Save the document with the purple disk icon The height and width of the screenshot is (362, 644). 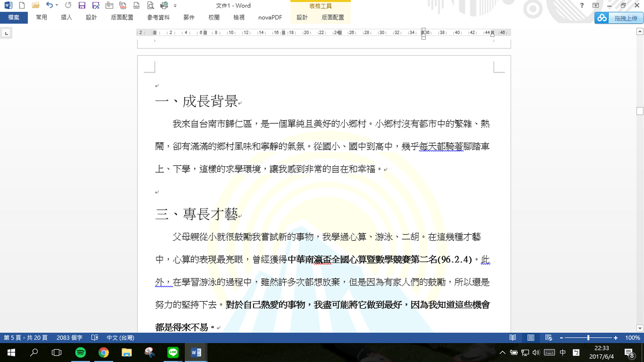pos(82,6)
